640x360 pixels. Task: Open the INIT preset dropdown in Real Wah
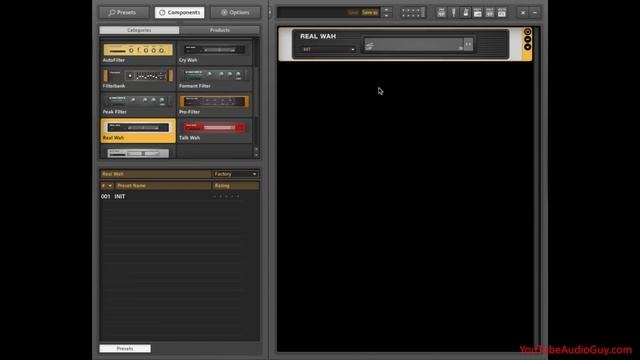328,49
